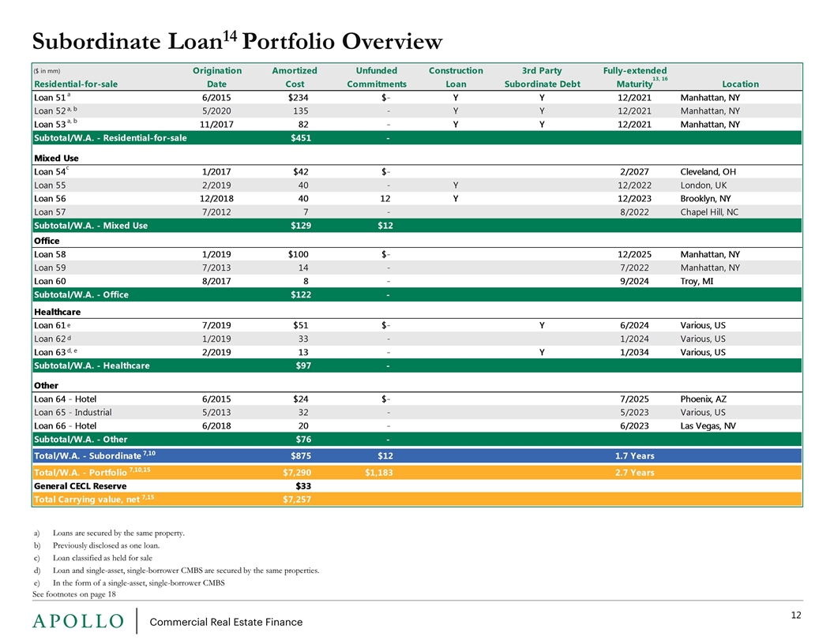
Task: Click the $234 amortized cost for Loan 51
Action: click(298, 97)
